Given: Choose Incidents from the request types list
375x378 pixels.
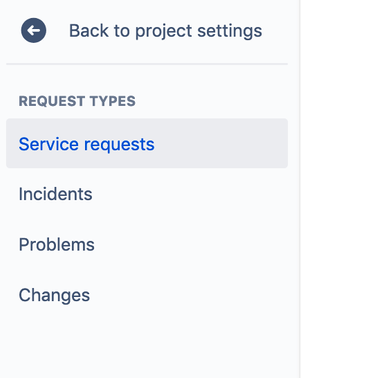Looking at the screenshot, I should click(x=147, y=194).
